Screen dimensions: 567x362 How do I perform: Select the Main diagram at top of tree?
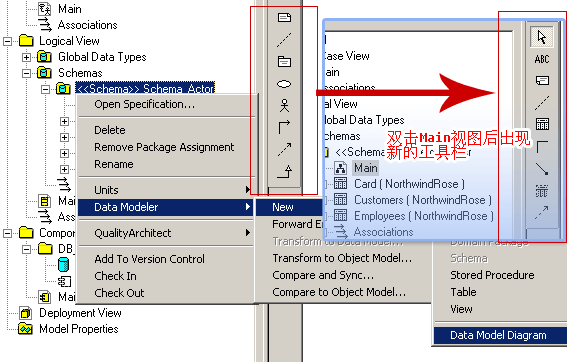70,9
